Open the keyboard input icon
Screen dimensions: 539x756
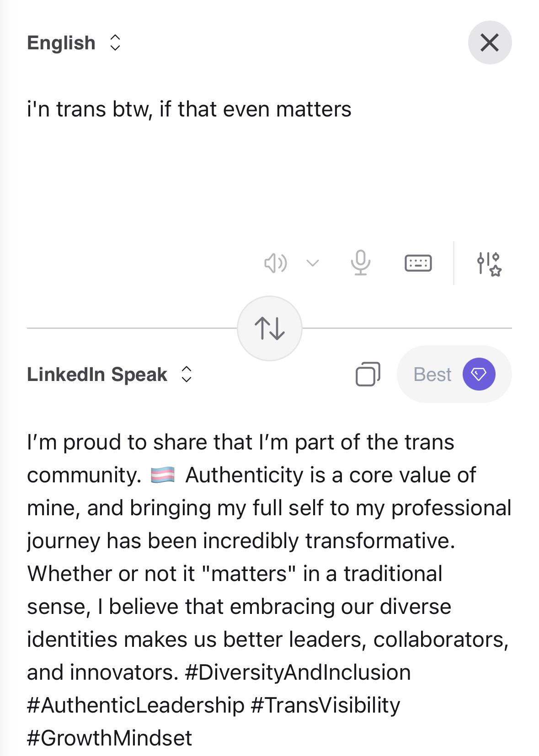[418, 263]
